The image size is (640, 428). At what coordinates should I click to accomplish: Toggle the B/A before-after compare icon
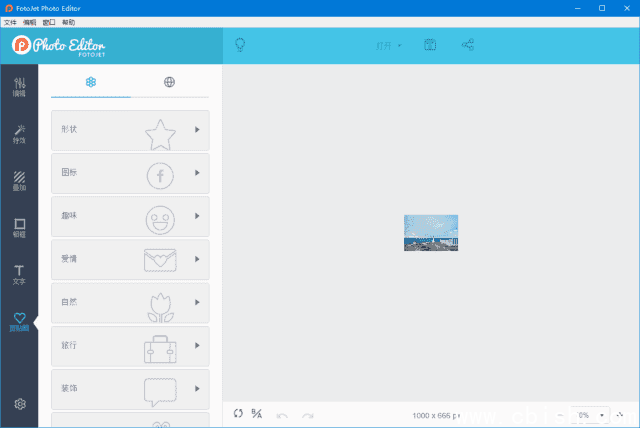point(257,413)
